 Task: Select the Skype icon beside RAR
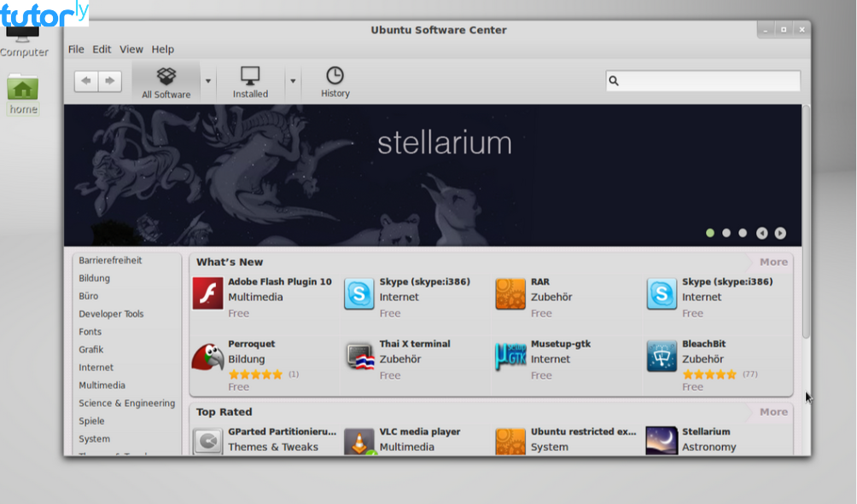coord(662,293)
